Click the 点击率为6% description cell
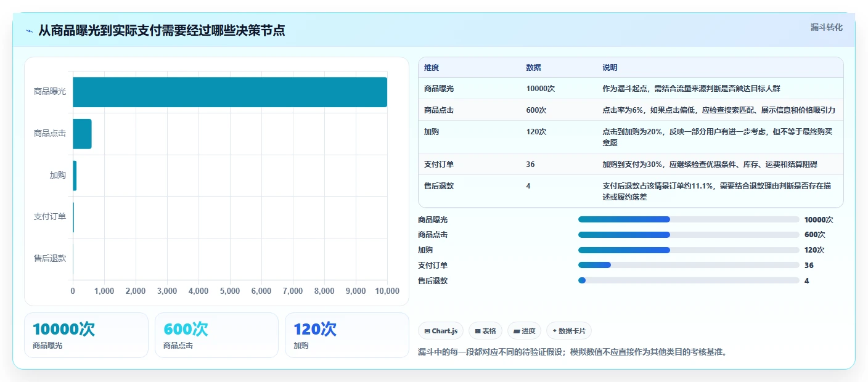This screenshot has height=382, width=868. tap(719, 110)
